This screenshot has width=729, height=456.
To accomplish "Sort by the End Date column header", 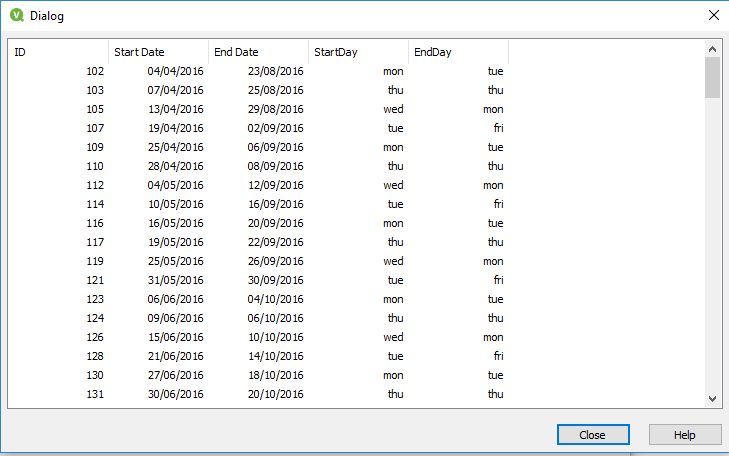I will click(x=258, y=52).
